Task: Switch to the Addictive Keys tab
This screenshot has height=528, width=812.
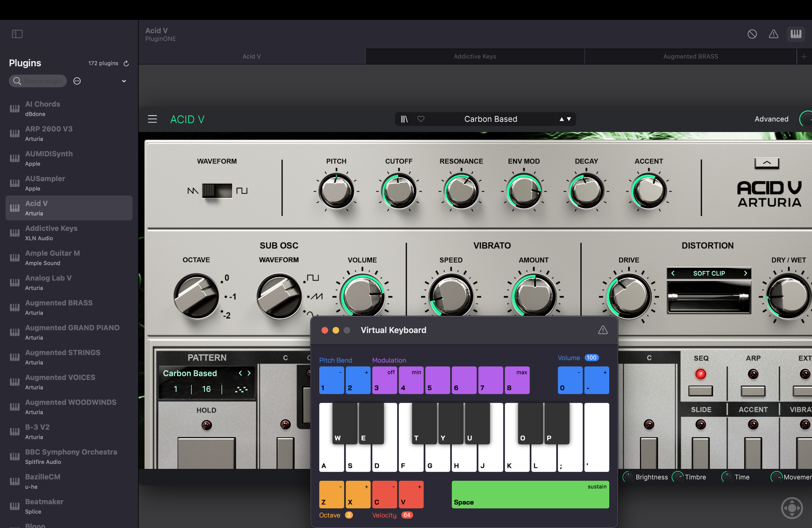Action: point(475,56)
